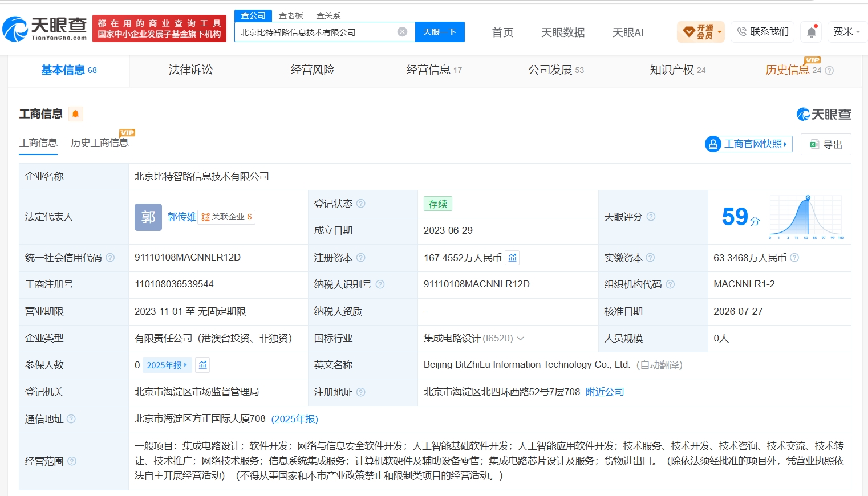Click the company name search input field
This screenshot has height=496, width=868.
point(317,32)
